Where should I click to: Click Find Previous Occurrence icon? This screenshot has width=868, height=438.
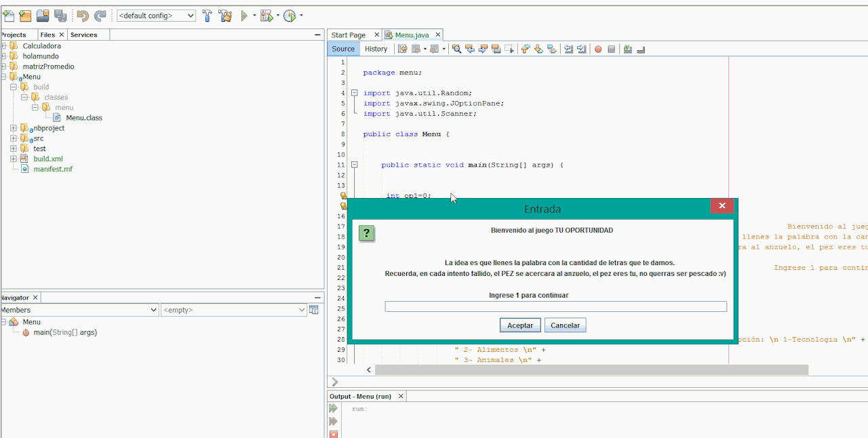(469, 49)
